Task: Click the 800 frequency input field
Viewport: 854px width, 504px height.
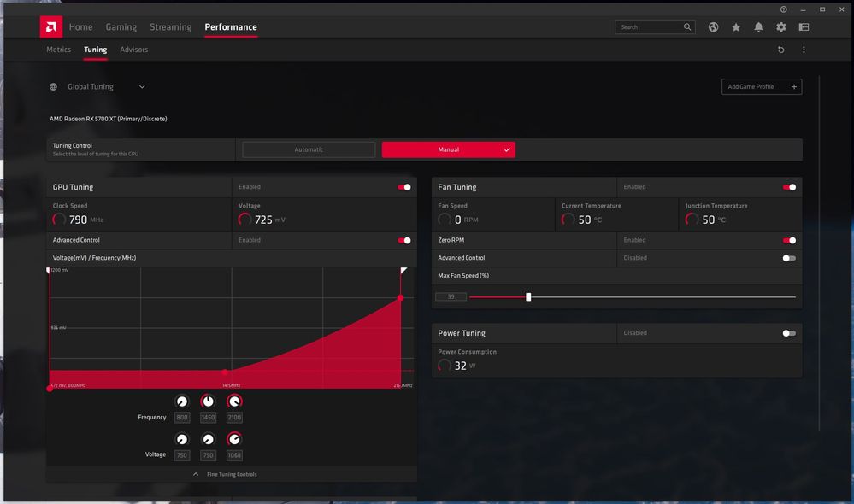Action: [x=182, y=418]
